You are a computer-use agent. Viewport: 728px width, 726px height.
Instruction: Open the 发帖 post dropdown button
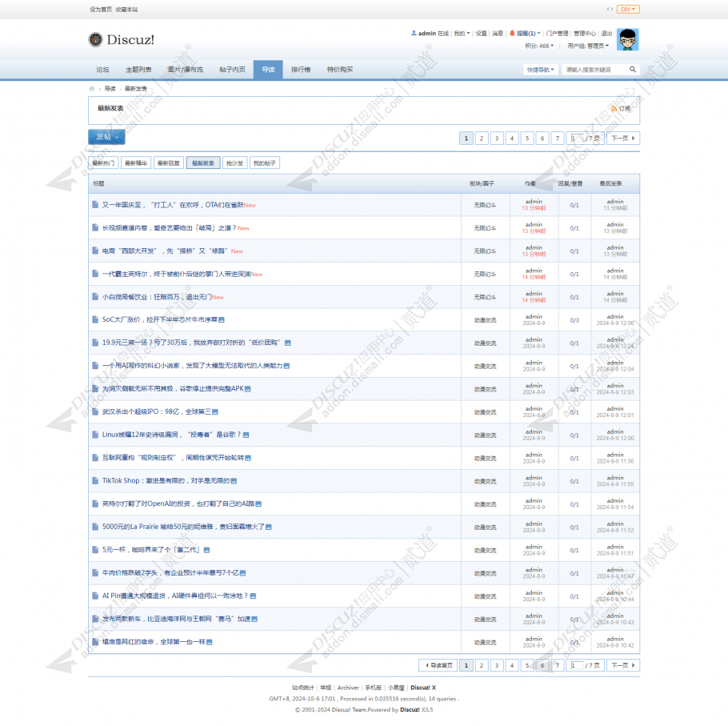pyautogui.click(x=106, y=137)
